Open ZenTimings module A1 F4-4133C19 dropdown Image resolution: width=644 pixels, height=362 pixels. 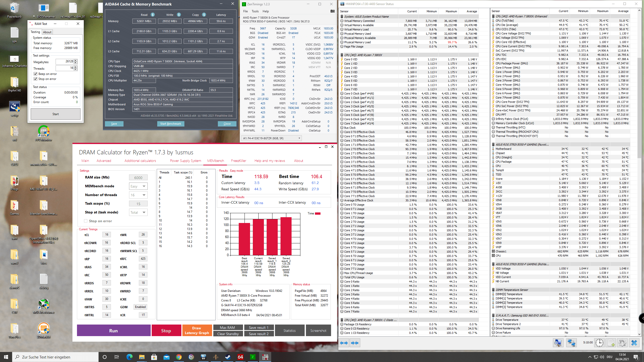tap(271, 138)
